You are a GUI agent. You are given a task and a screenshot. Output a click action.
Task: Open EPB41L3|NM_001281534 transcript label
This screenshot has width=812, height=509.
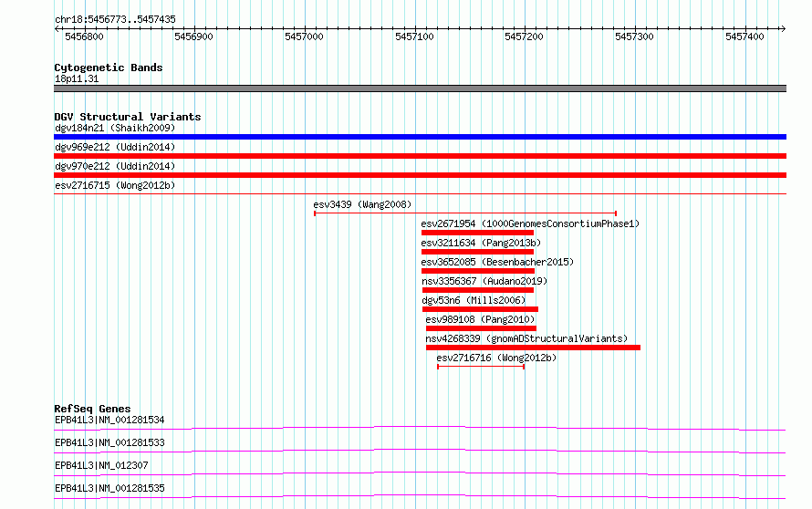[x=109, y=420]
